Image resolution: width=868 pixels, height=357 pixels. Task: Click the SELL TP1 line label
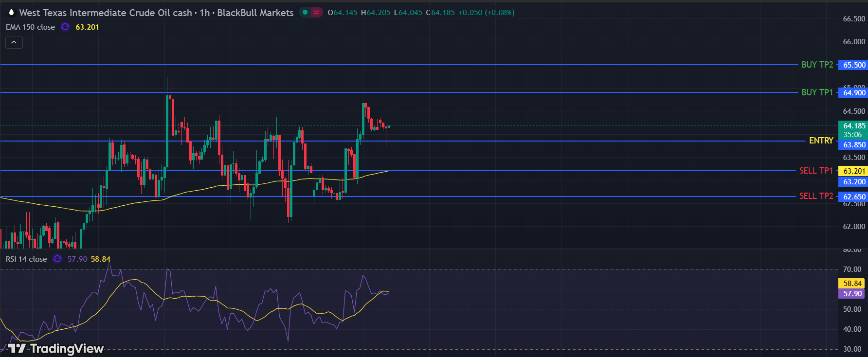(816, 171)
